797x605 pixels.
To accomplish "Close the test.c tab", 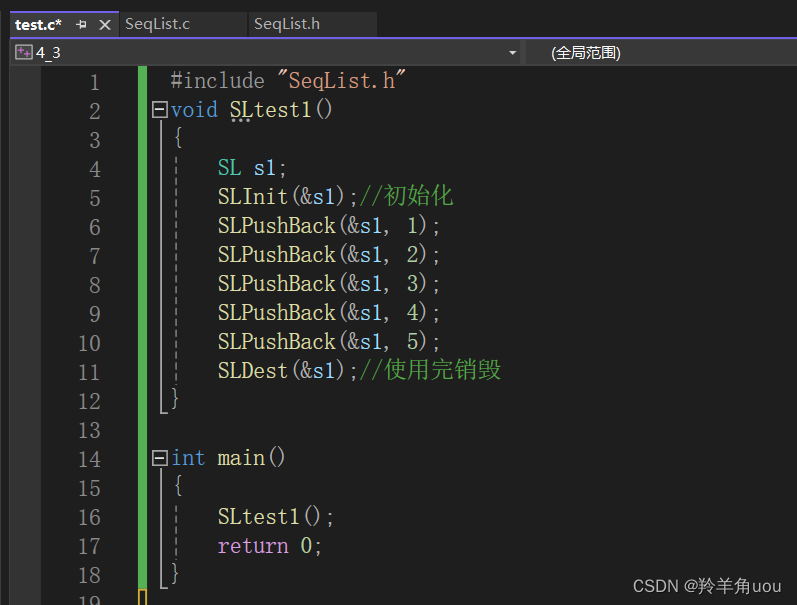I will click(x=105, y=24).
